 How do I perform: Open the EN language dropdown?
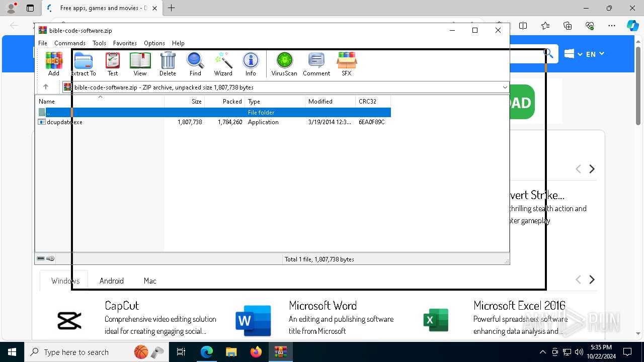[x=595, y=54]
